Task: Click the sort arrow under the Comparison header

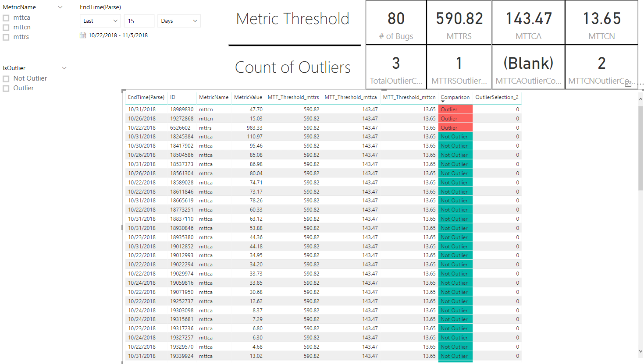Action: coord(443,102)
